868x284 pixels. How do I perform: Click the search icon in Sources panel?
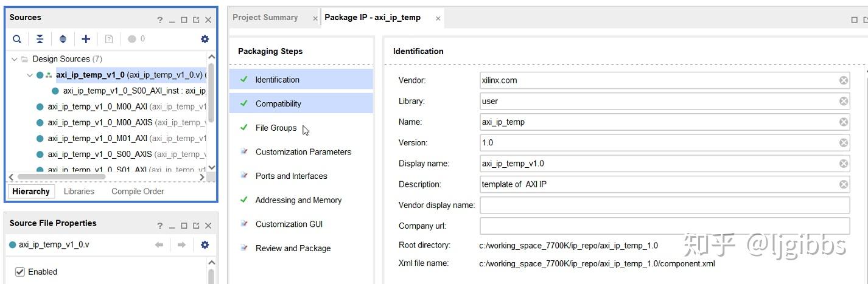17,39
